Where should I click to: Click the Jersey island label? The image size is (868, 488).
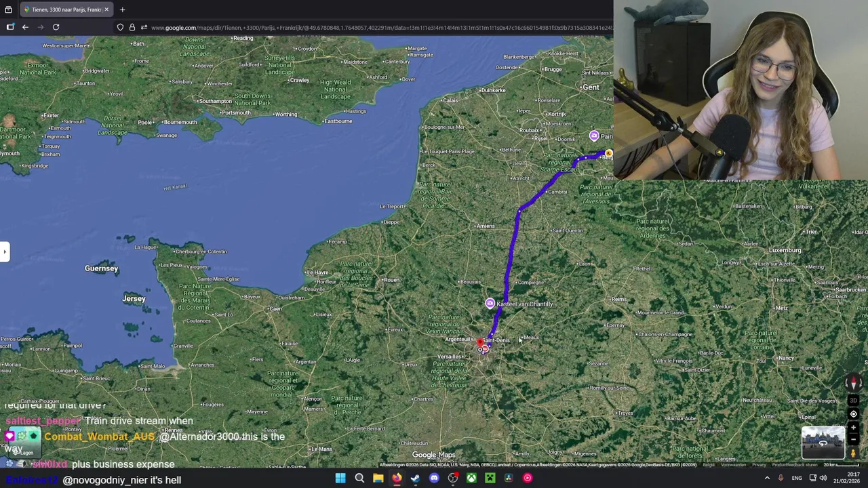(x=134, y=298)
